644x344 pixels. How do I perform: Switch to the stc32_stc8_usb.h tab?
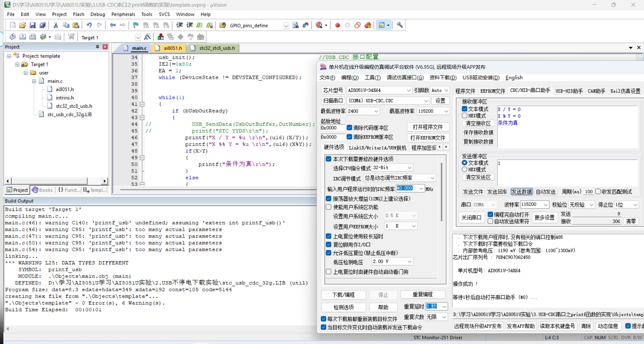(x=217, y=48)
